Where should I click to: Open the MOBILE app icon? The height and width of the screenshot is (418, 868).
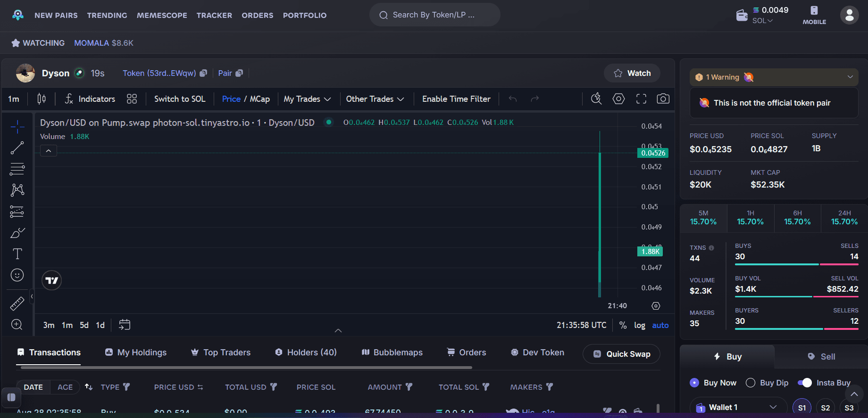pyautogui.click(x=814, y=15)
